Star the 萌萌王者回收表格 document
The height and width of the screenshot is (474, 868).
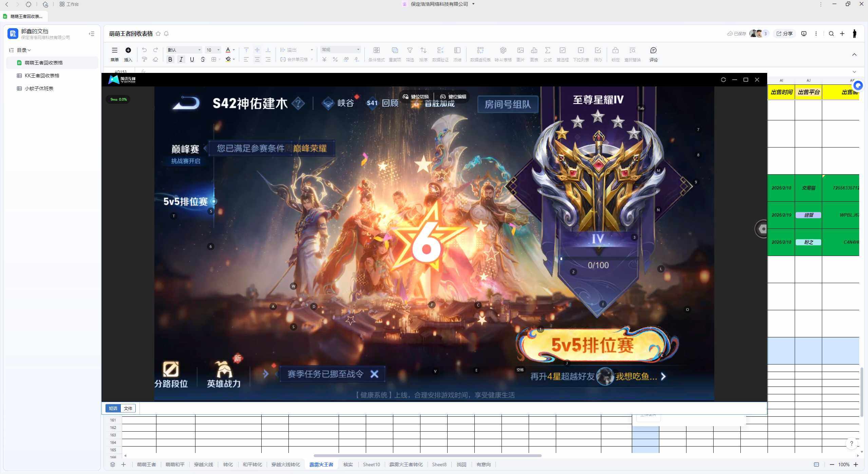158,34
